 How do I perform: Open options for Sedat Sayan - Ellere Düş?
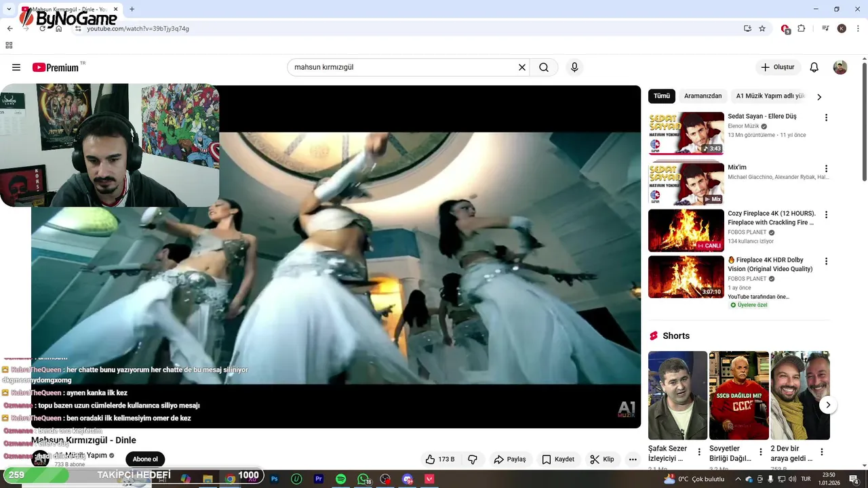click(826, 117)
